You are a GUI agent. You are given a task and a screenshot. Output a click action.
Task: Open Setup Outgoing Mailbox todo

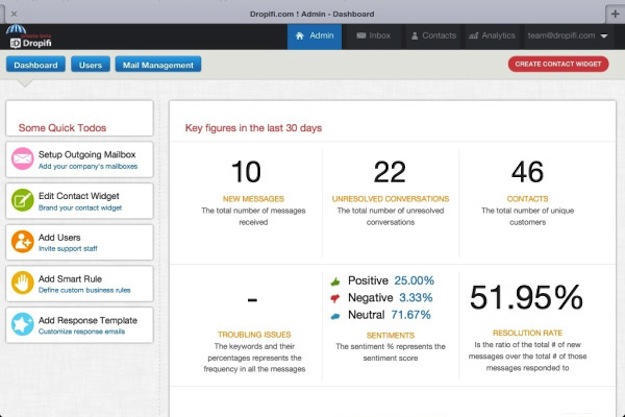click(x=79, y=159)
